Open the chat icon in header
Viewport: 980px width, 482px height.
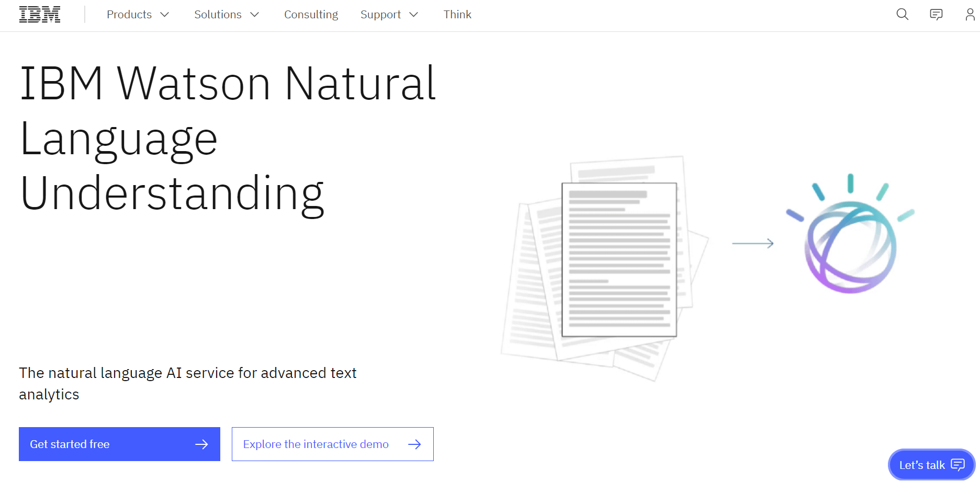pyautogui.click(x=936, y=15)
